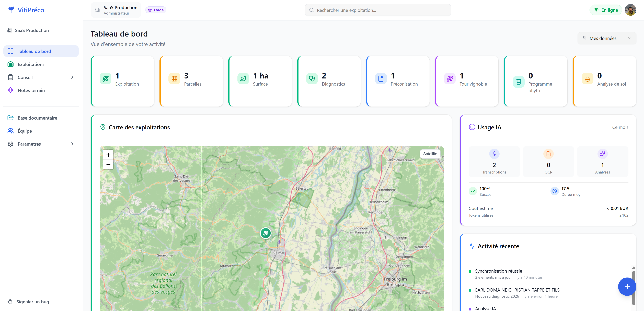Click the En ligne status indicator
The width and height of the screenshot is (644, 311).
pyautogui.click(x=606, y=10)
